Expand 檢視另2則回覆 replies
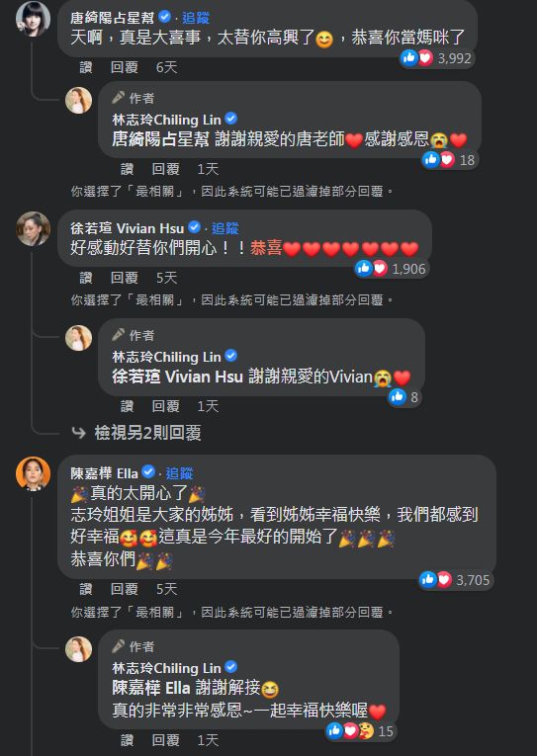Image resolution: width=537 pixels, height=756 pixels. [x=147, y=433]
